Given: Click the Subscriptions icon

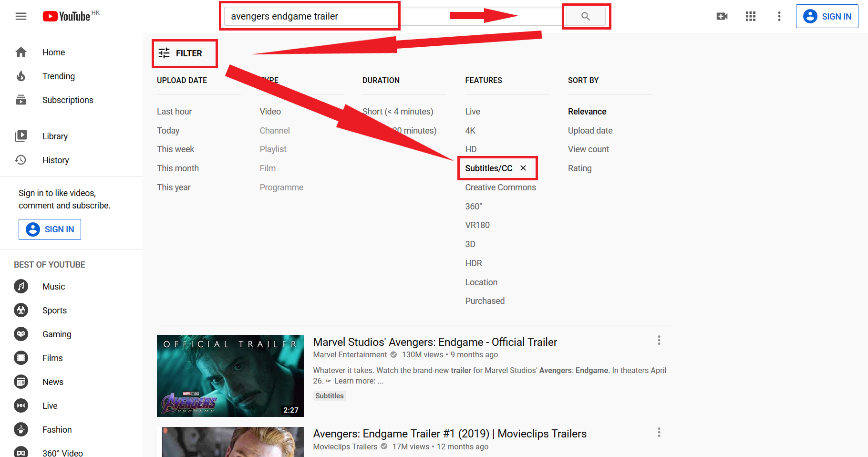Looking at the screenshot, I should (21, 100).
